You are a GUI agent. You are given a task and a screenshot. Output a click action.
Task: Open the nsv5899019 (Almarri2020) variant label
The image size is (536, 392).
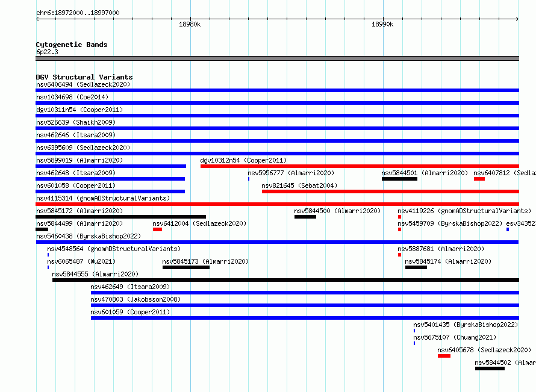pos(79,160)
